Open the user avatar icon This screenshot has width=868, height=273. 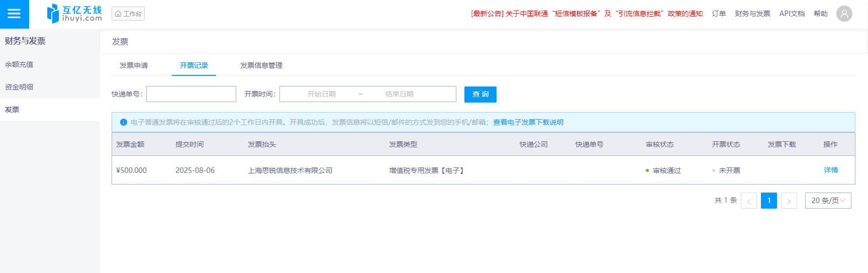844,14
